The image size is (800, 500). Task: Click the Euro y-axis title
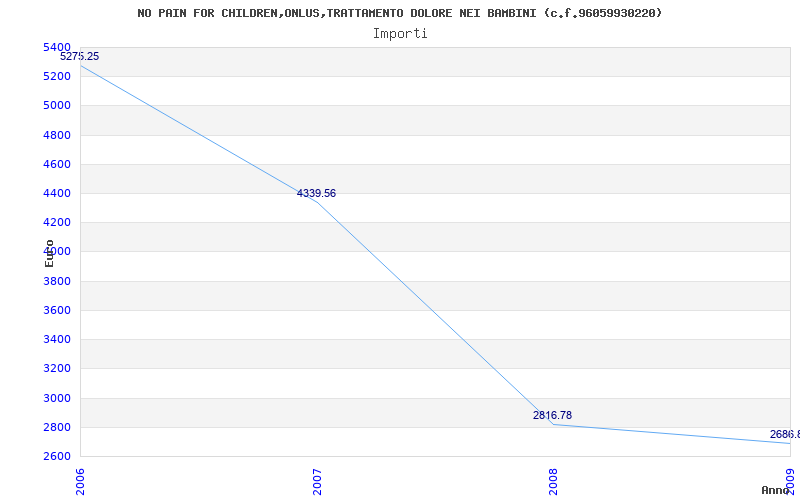click(x=49, y=253)
